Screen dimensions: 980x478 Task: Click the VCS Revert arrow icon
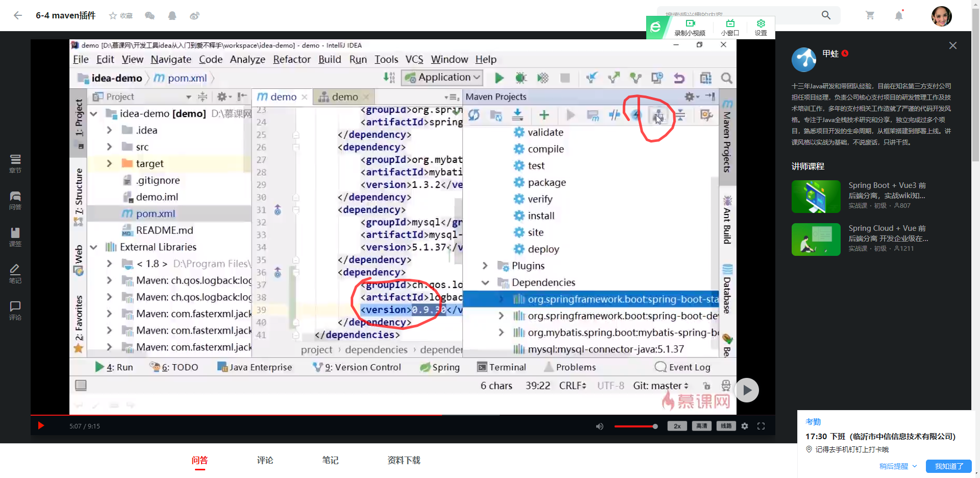click(x=679, y=78)
